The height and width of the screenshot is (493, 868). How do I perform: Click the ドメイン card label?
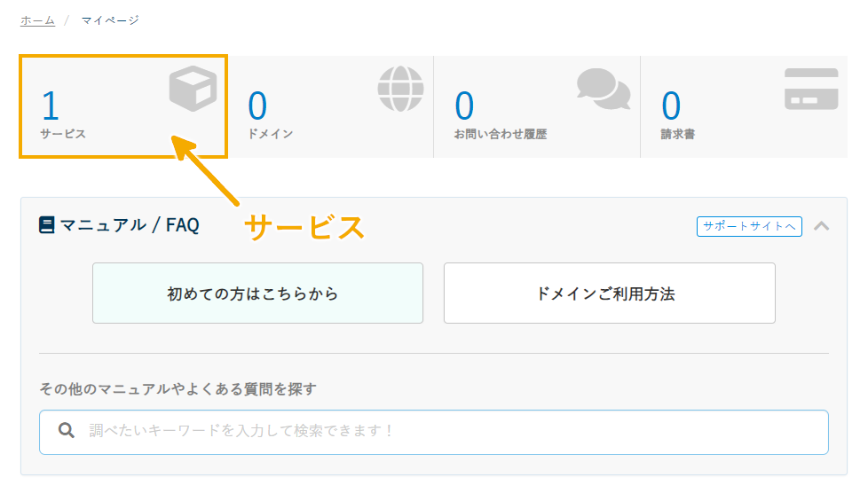coord(270,134)
